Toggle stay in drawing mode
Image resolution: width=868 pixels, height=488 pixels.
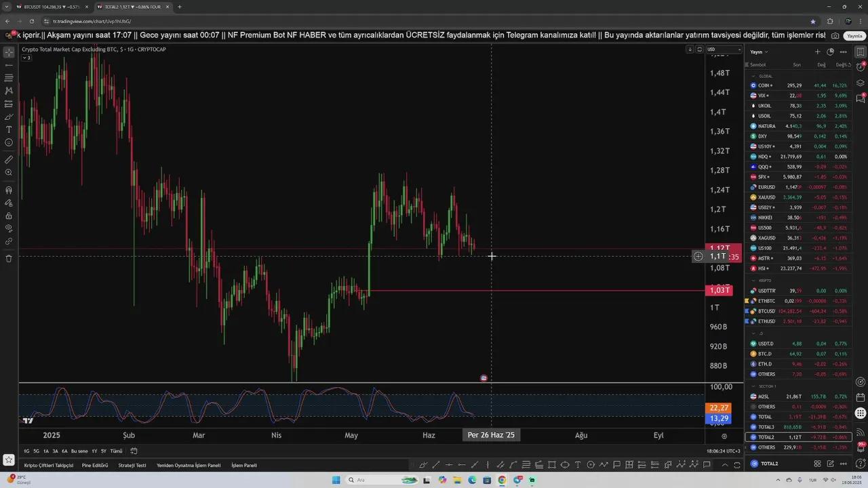coord(9,203)
